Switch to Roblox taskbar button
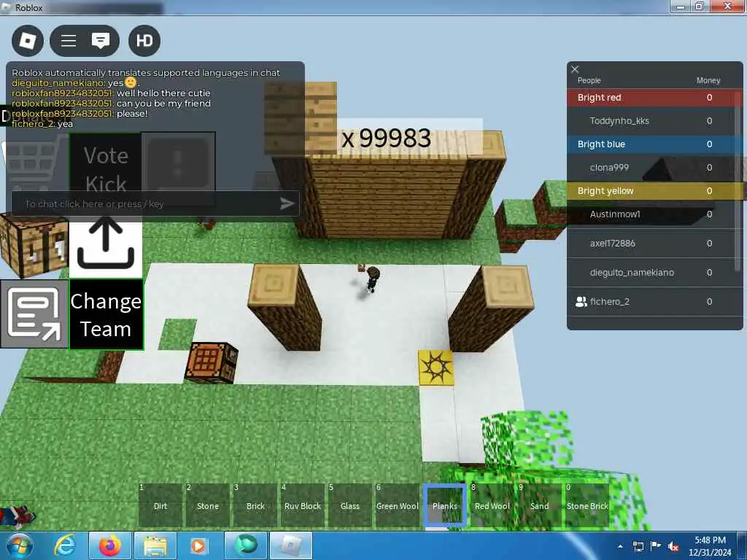Image resolution: width=747 pixels, height=560 pixels. coord(291,545)
